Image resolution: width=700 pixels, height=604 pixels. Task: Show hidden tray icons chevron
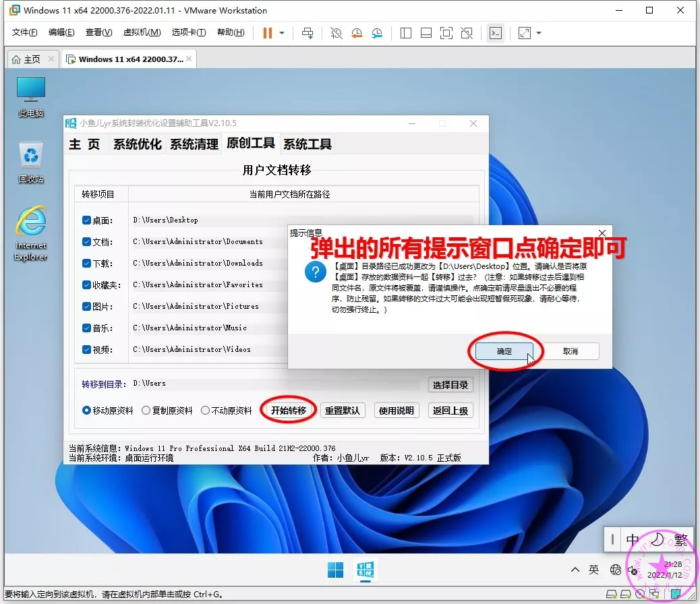coord(575,570)
